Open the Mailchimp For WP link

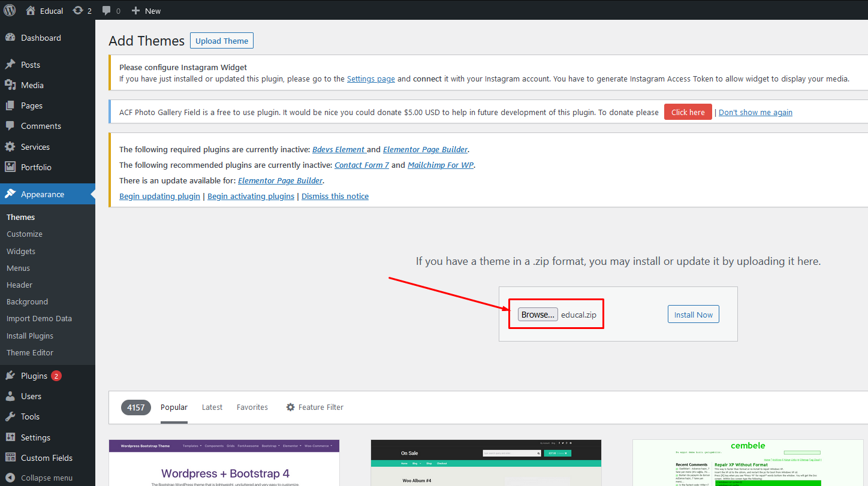441,165
